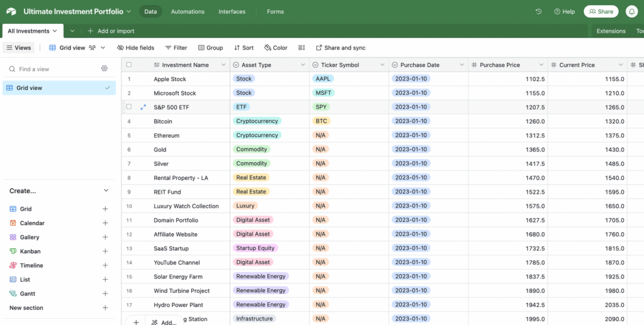Collapse the Create... section chevron
Image resolution: width=644 pixels, height=325 pixels.
[106, 190]
